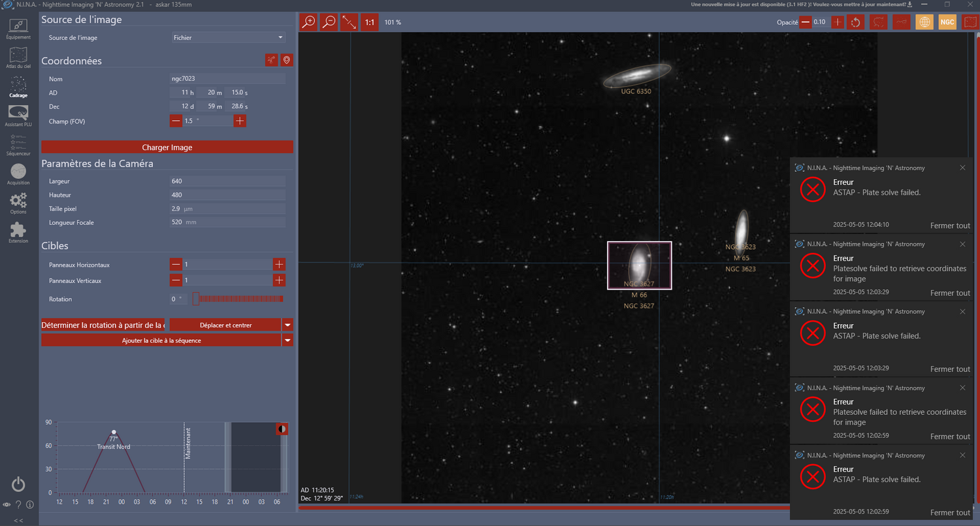The width and height of the screenshot is (980, 526).
Task: Click the fit-to-window diagonal arrows icon
Action: point(349,22)
